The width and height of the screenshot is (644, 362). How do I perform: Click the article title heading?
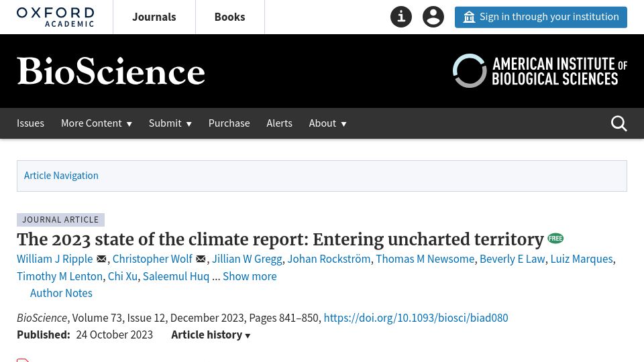coord(280,239)
